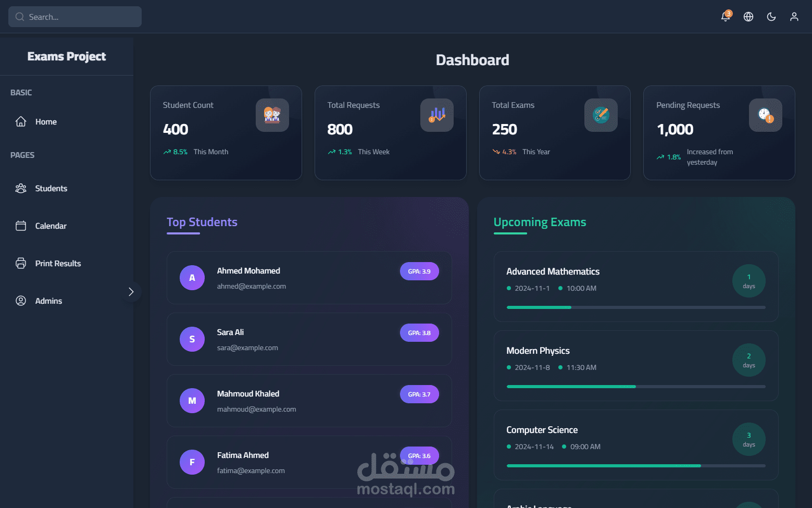Click the 1 days countdown badge
The height and width of the screenshot is (508, 812).
click(x=749, y=281)
